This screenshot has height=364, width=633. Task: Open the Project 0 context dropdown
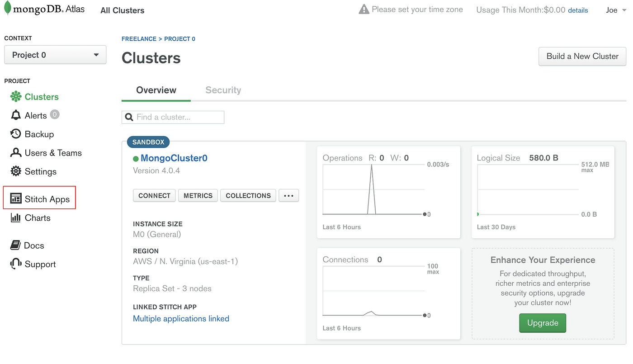click(55, 54)
